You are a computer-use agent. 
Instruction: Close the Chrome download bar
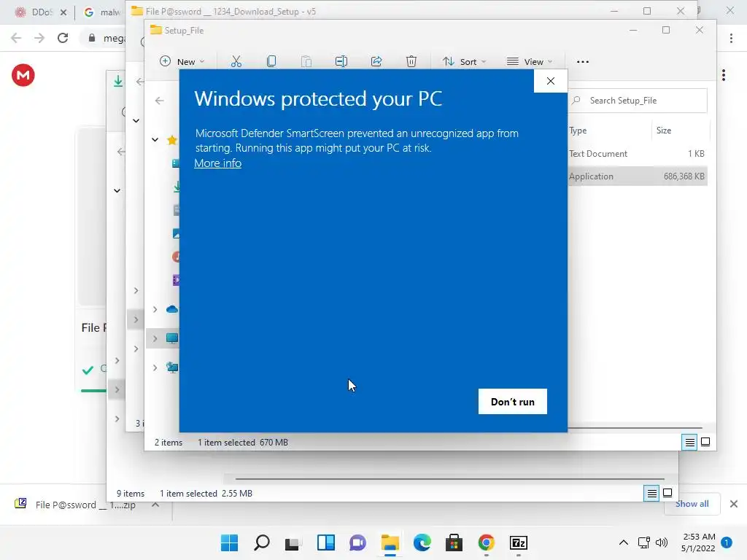pyautogui.click(x=734, y=504)
